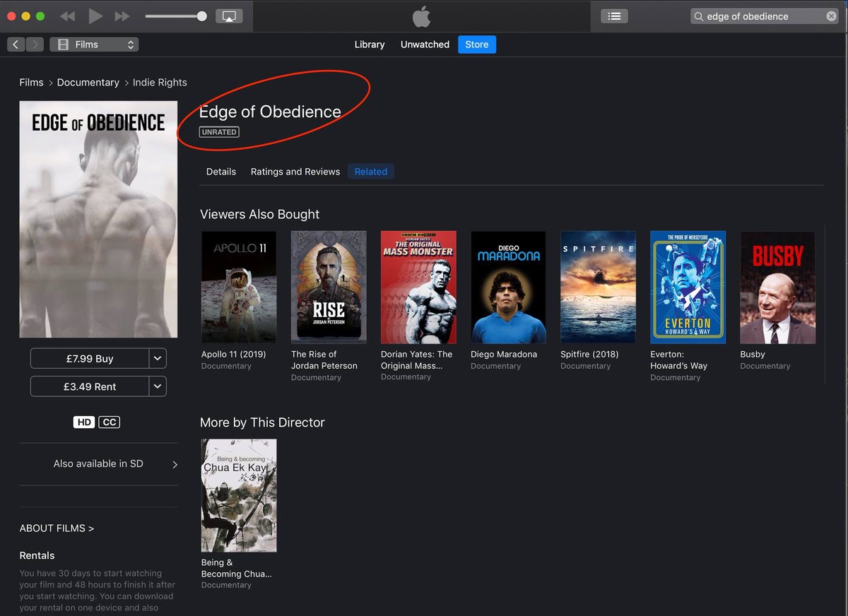Click the 'Edge of Obedience' heading
848x616 pixels.
(270, 112)
